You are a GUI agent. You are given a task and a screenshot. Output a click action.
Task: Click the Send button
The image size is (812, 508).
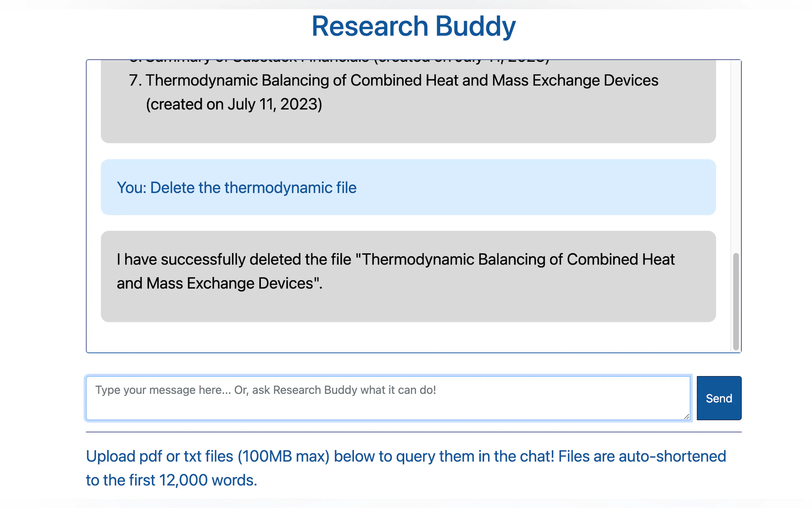(x=719, y=398)
